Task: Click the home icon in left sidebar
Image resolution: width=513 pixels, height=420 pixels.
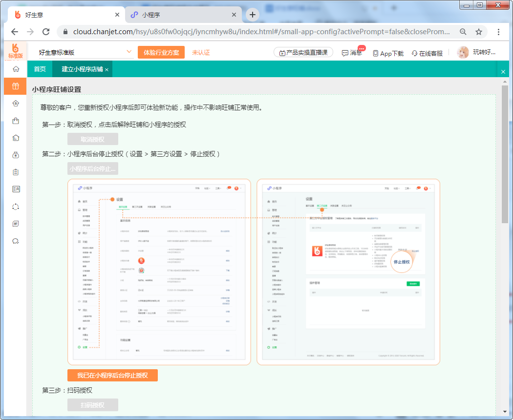Action: tap(15, 69)
